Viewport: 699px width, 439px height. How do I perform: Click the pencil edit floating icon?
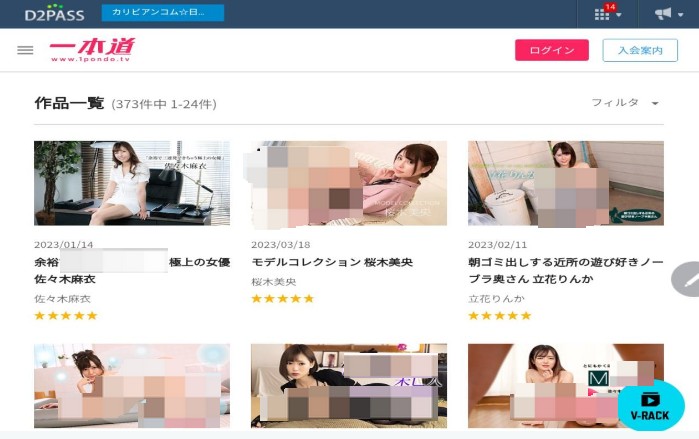pyautogui.click(x=687, y=279)
